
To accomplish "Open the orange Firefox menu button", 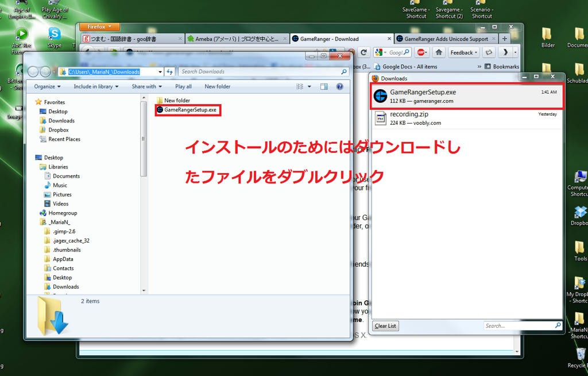I will [99, 26].
